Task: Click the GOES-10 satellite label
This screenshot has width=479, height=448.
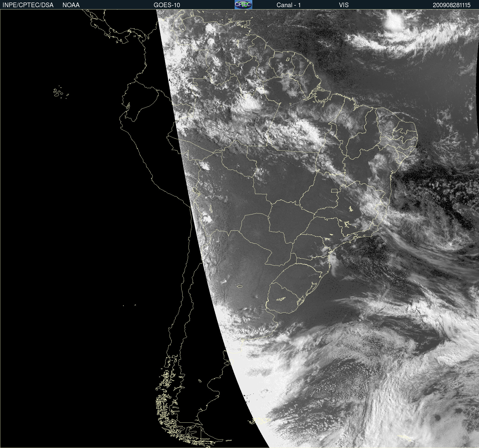Action: tap(167, 5)
